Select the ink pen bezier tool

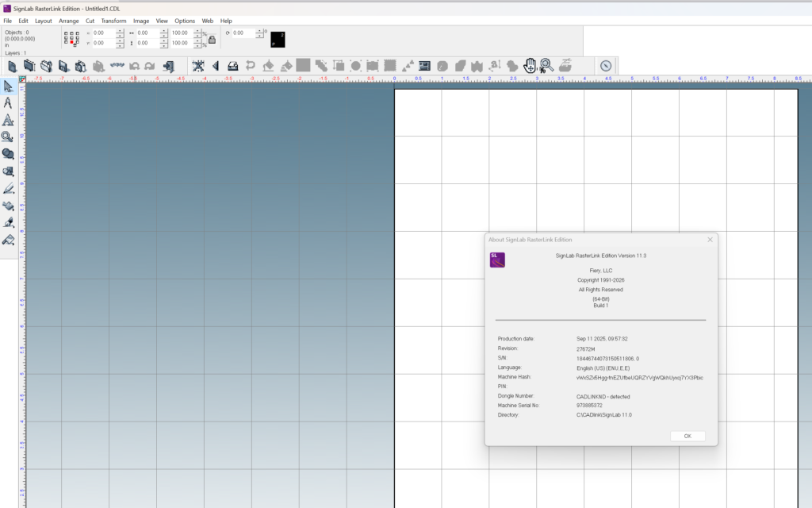pos(8,223)
